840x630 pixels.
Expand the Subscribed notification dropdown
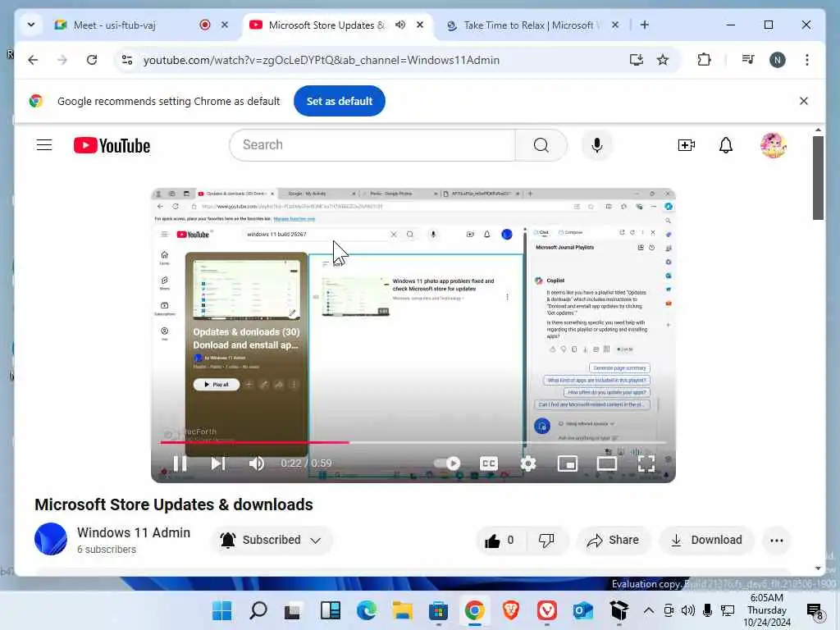coord(271,540)
